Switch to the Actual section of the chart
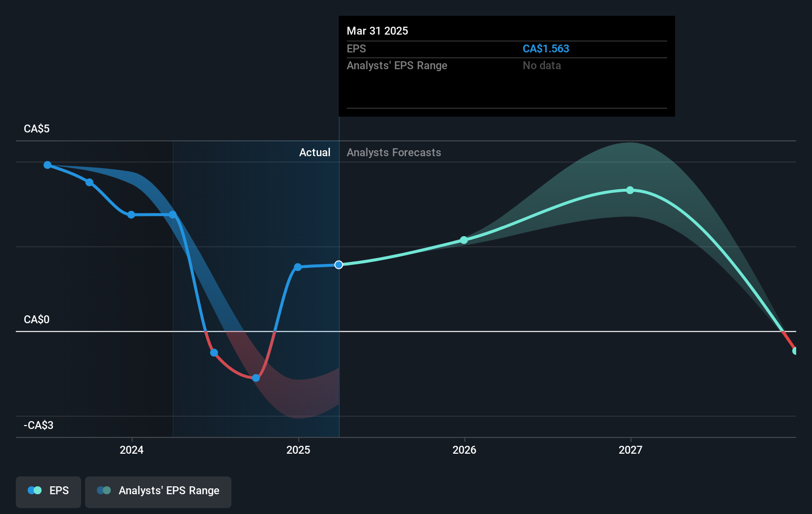Screen dimensions: 812x514 (315, 152)
